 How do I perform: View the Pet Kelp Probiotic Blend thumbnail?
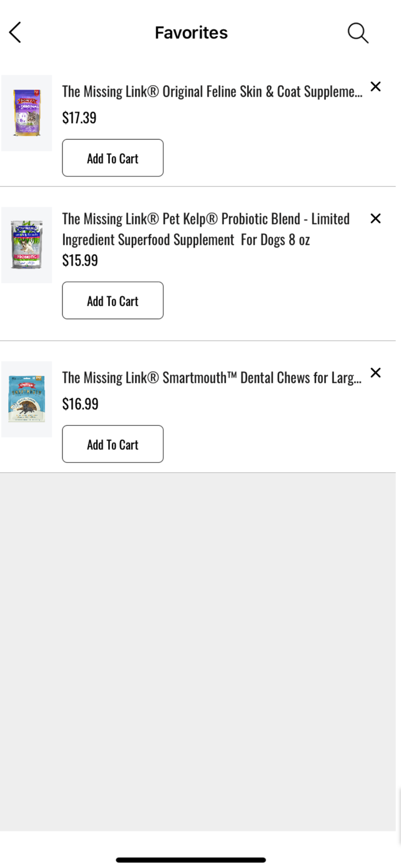pyautogui.click(x=27, y=244)
